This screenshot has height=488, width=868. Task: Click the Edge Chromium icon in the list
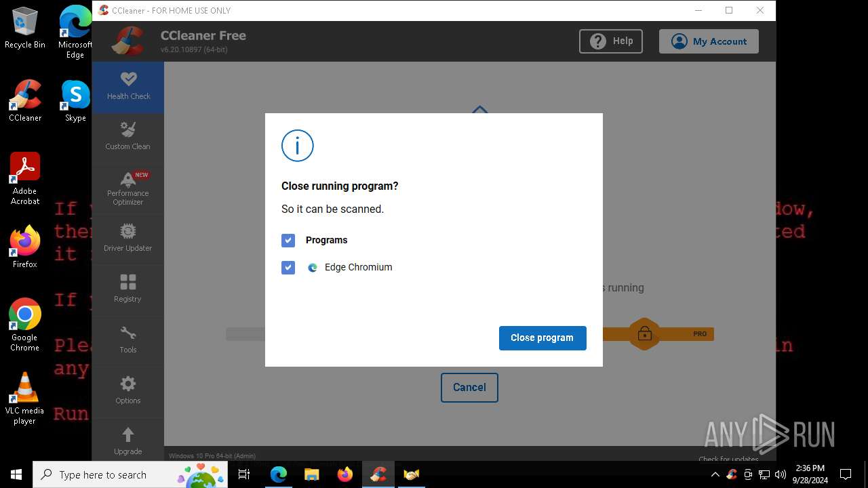[313, 268]
